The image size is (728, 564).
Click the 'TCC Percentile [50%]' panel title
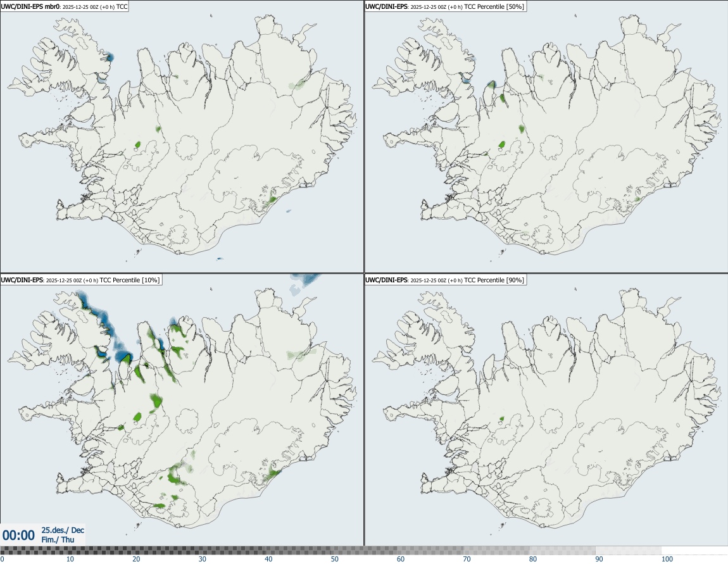[445, 6]
